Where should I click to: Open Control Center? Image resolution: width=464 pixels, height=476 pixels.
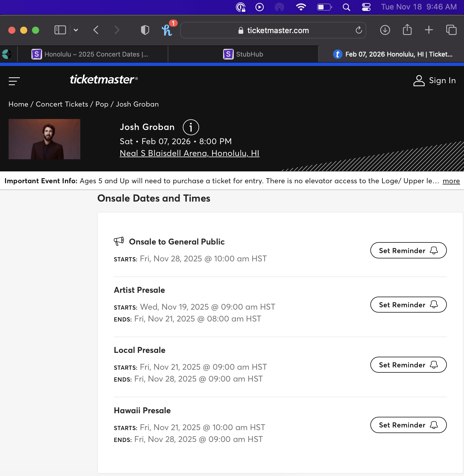click(366, 7)
